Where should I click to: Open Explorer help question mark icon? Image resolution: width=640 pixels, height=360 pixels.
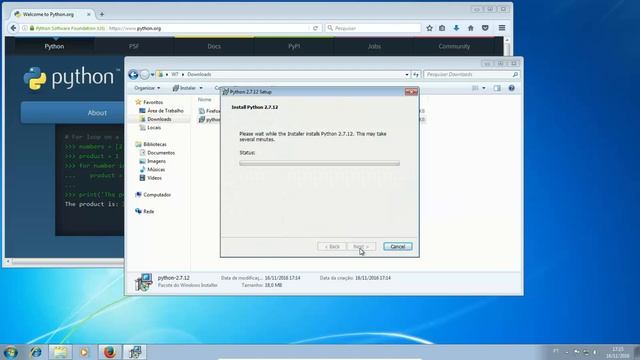pyautogui.click(x=511, y=88)
